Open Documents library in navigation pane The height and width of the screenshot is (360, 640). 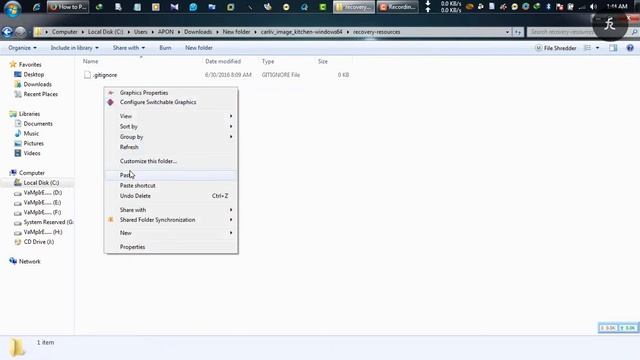(38, 124)
